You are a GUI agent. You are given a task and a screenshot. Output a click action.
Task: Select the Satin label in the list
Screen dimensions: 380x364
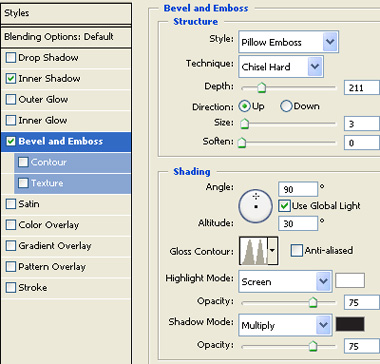tap(29, 204)
